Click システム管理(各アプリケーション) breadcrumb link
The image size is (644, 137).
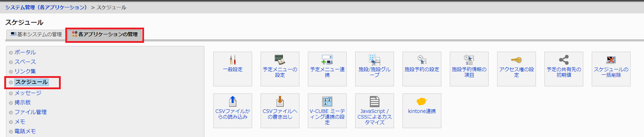tap(46, 7)
